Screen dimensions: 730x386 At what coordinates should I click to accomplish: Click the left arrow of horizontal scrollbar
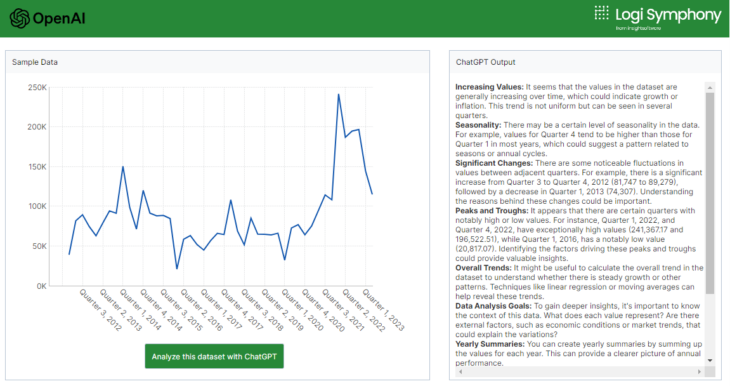click(x=460, y=372)
